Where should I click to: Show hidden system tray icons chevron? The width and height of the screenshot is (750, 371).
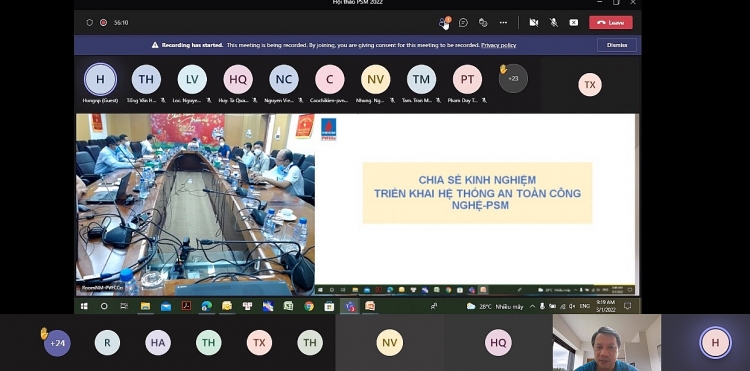coord(532,306)
